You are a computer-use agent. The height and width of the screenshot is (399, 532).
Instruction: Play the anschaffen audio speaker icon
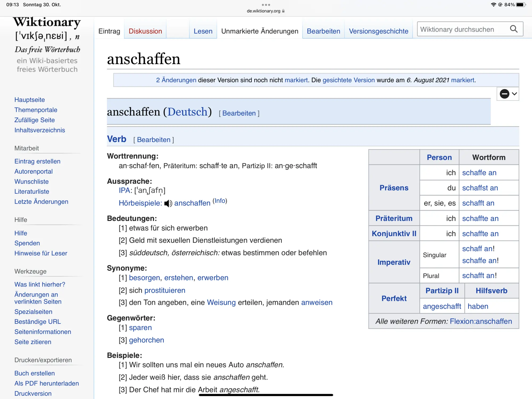tap(168, 203)
